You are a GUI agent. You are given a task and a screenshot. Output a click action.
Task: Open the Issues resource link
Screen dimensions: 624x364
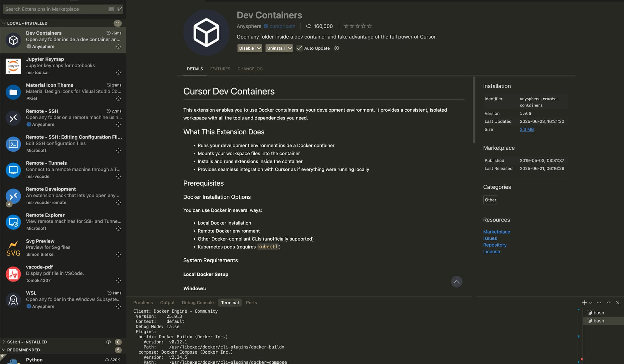pyautogui.click(x=490, y=238)
